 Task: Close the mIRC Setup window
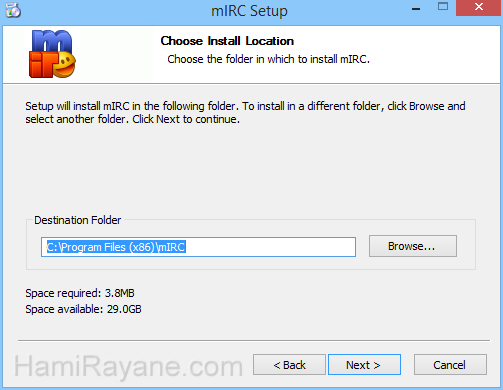pos(479,7)
